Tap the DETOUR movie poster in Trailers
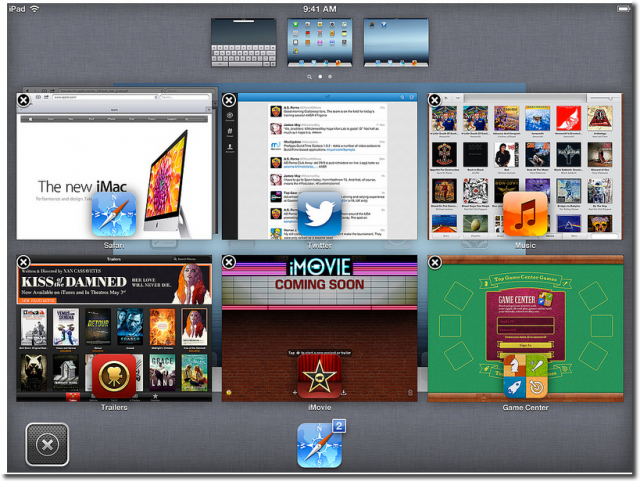 98,327
